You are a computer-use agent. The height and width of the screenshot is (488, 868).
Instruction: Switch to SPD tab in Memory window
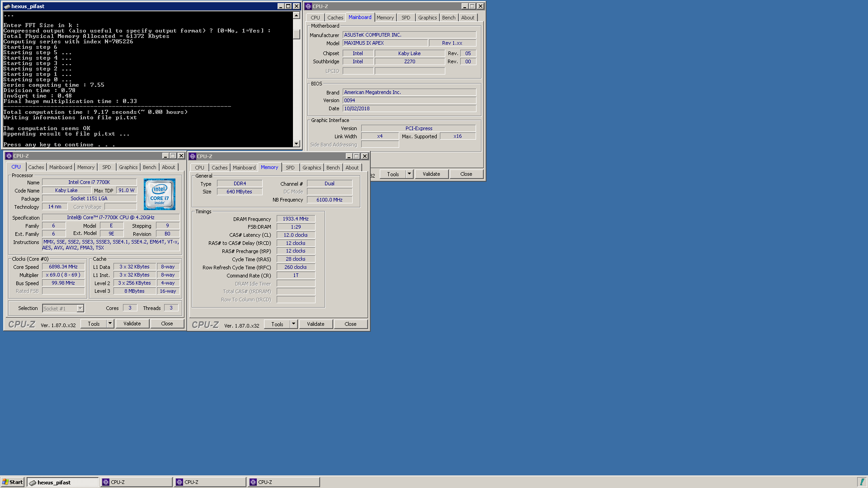coord(290,168)
